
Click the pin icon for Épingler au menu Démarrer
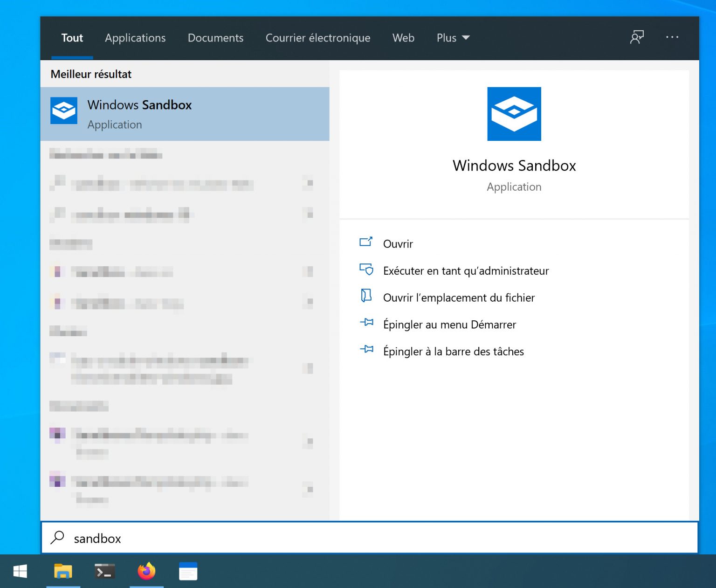pos(367,323)
